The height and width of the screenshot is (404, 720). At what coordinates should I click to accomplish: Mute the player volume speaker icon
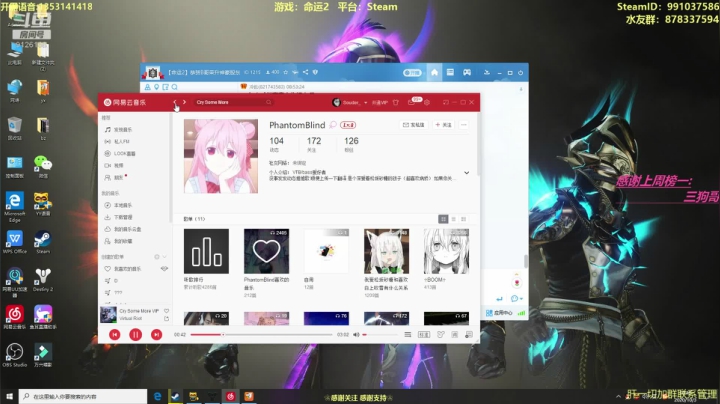[356, 335]
